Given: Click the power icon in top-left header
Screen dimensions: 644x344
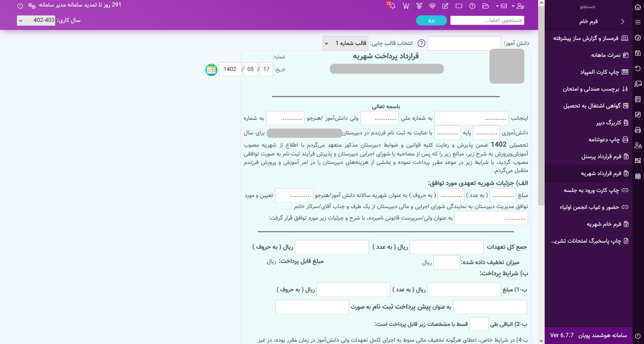Looking at the screenshot, I should coord(20,6).
